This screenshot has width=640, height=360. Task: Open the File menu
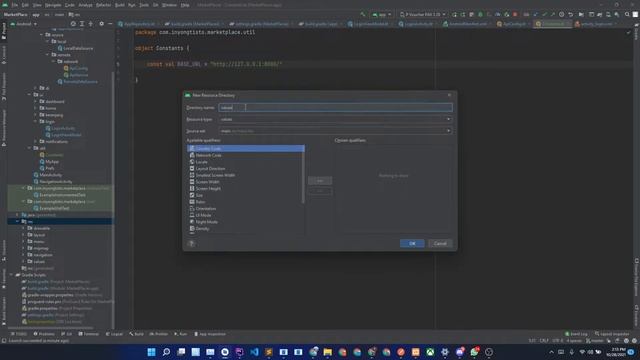click(15, 5)
